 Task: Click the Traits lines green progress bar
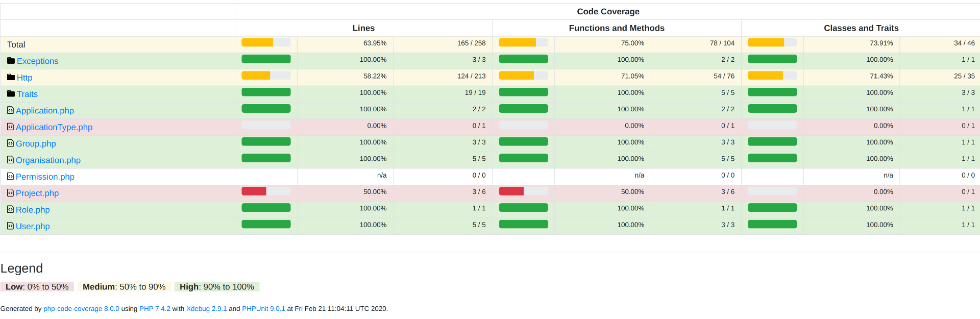pos(266,92)
